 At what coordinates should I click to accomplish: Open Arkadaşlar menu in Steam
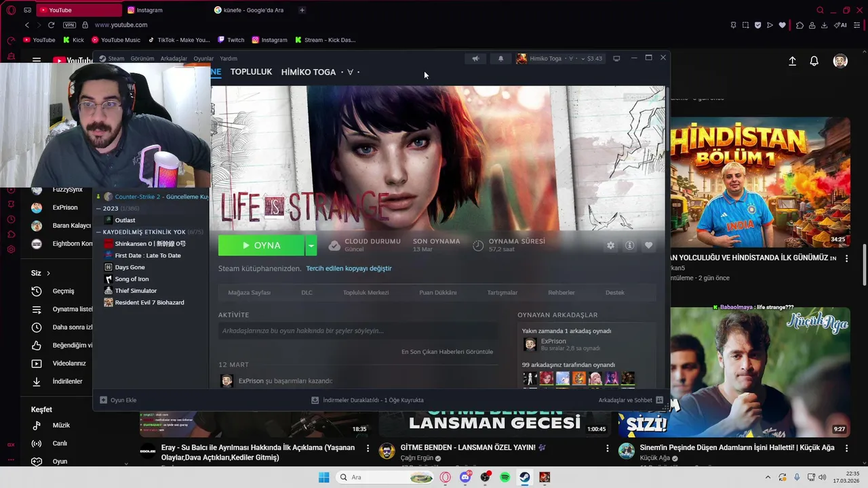(174, 58)
